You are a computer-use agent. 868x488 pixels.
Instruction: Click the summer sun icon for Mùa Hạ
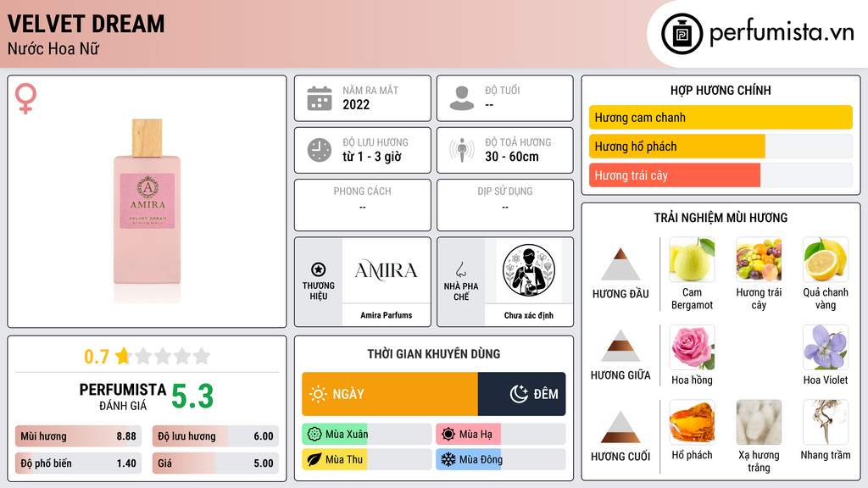coord(448,434)
